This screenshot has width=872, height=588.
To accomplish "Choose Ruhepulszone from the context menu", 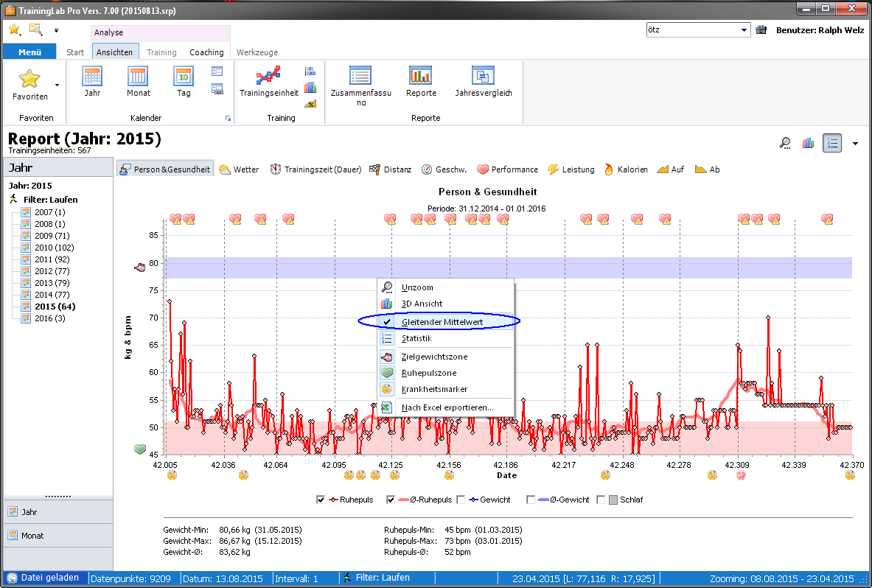I will tap(445, 373).
